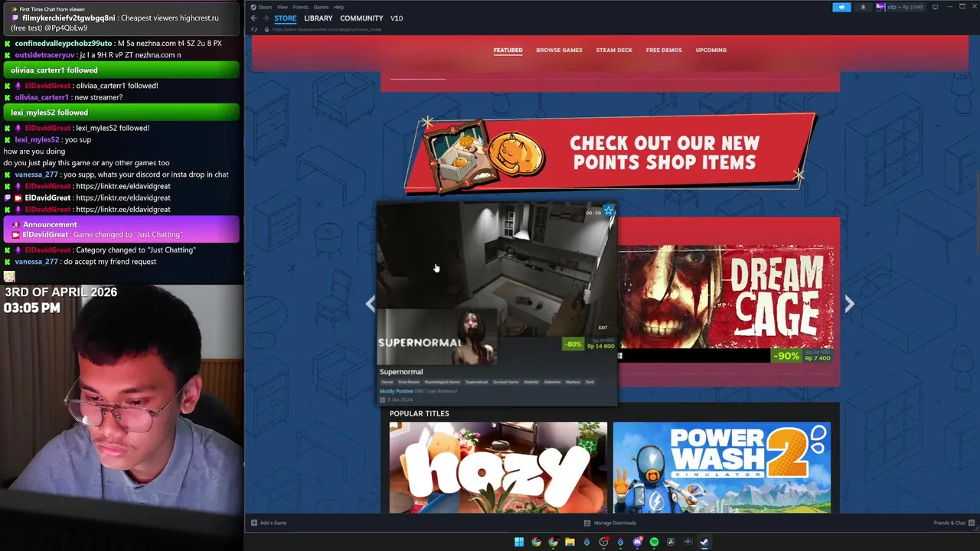Open the Games menu

(x=321, y=7)
